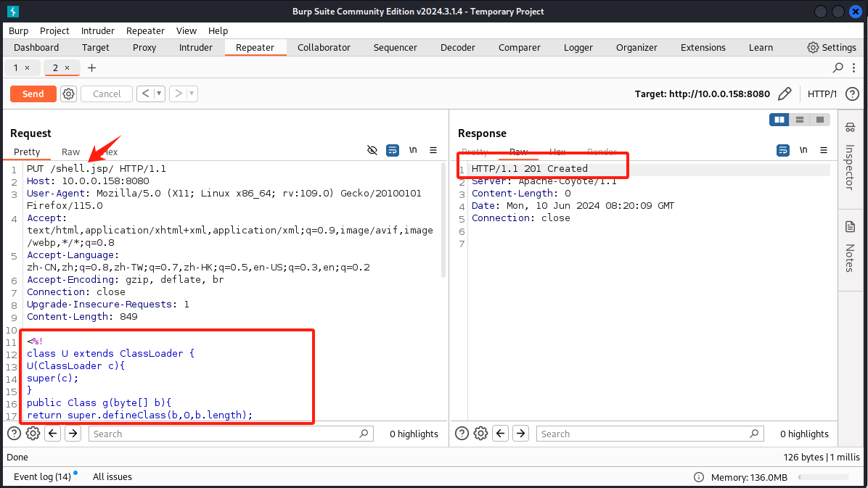
Task: Focus the Response search field
Action: 650,434
